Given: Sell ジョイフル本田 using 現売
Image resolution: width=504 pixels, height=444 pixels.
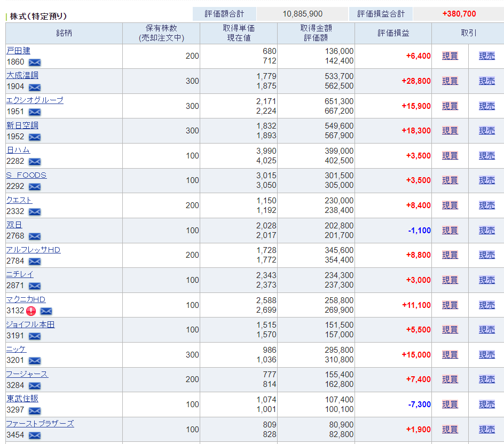Looking at the screenshot, I should click(487, 330).
